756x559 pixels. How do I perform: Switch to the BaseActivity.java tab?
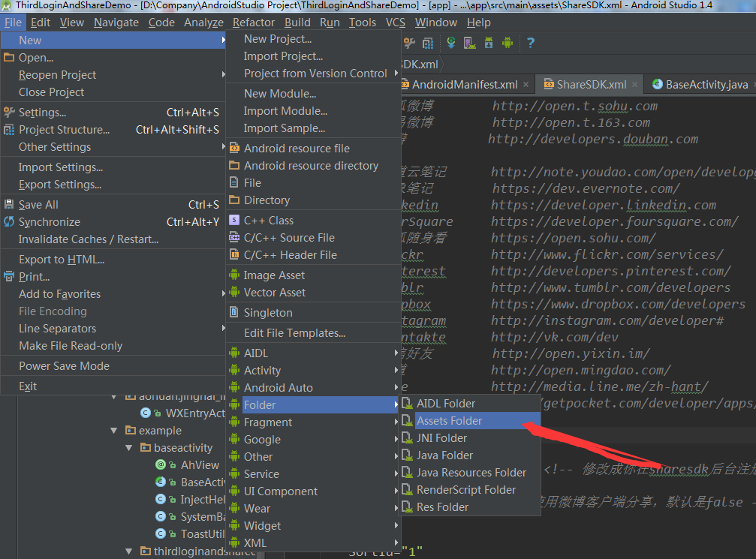coord(700,85)
